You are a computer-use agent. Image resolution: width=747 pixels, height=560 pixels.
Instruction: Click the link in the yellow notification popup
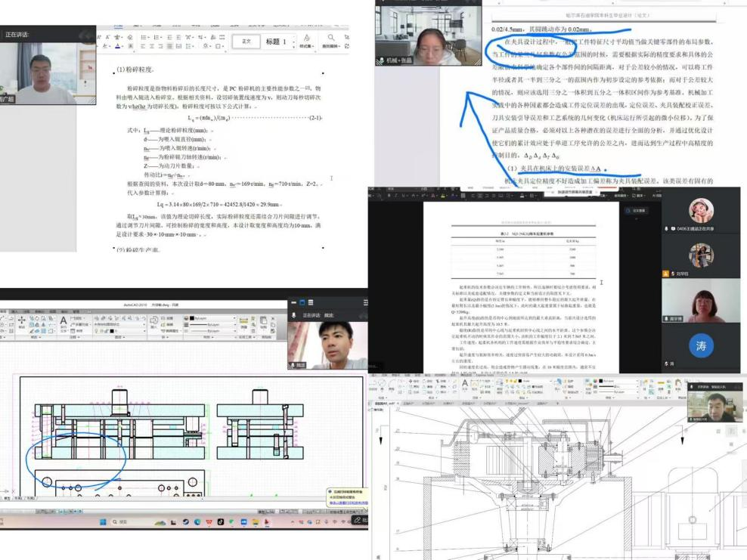[348, 502]
